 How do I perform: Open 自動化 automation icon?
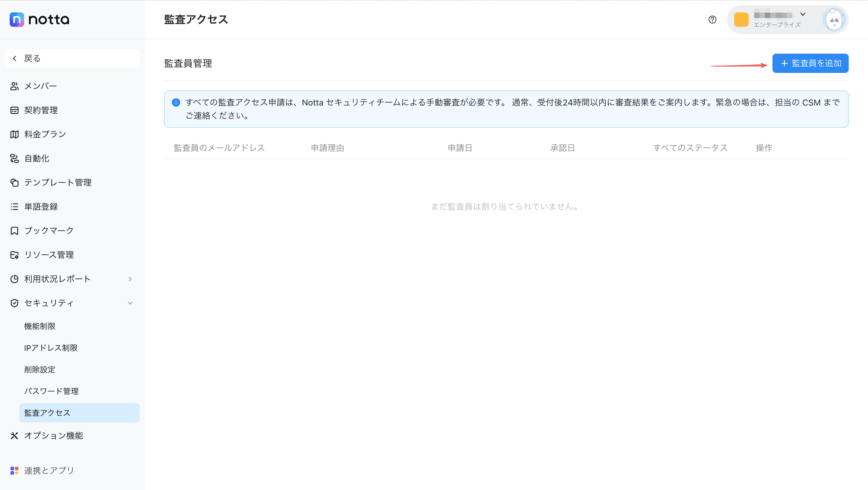(14, 159)
